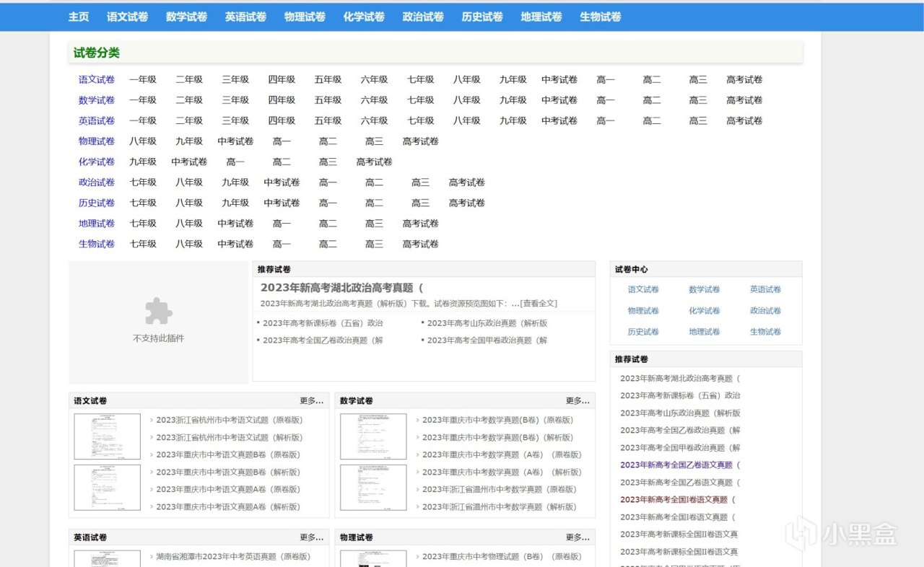This screenshot has width=924, height=567.
Task: Open sidebar link 2023年高考全国I卷语文真题
Action: 677,517
